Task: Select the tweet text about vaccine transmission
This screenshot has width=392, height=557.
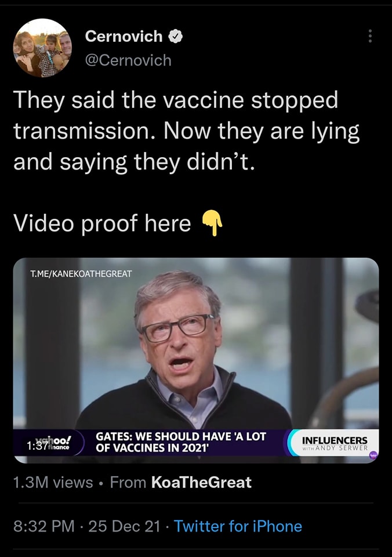Action: (186, 131)
